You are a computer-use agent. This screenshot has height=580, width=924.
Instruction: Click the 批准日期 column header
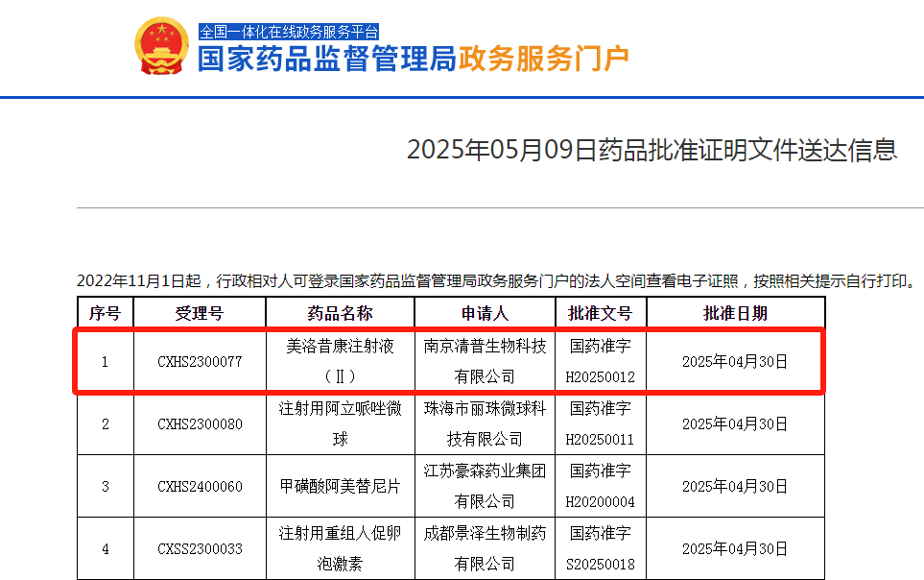(x=735, y=313)
